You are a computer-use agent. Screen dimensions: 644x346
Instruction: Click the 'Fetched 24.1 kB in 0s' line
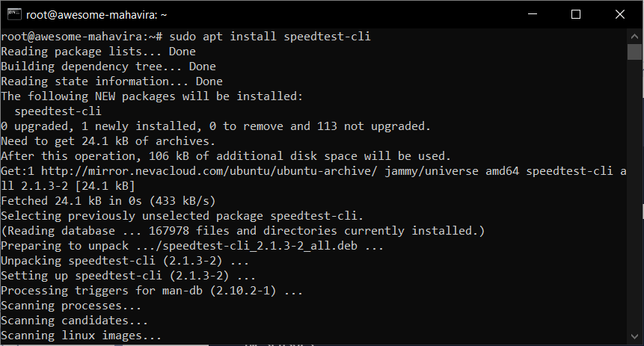[108, 201]
